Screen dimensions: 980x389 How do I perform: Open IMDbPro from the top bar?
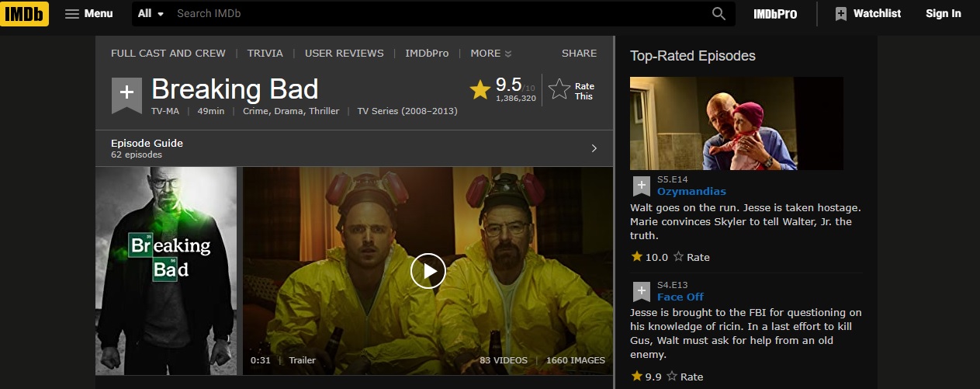(x=776, y=13)
